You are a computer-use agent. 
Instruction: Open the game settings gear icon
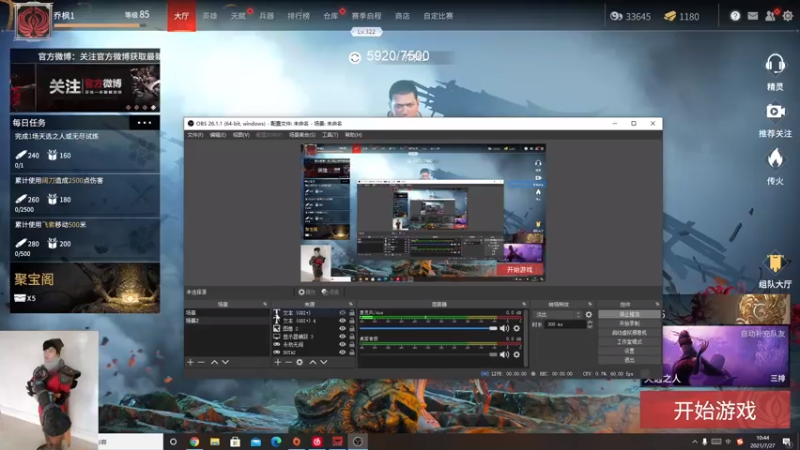(788, 16)
